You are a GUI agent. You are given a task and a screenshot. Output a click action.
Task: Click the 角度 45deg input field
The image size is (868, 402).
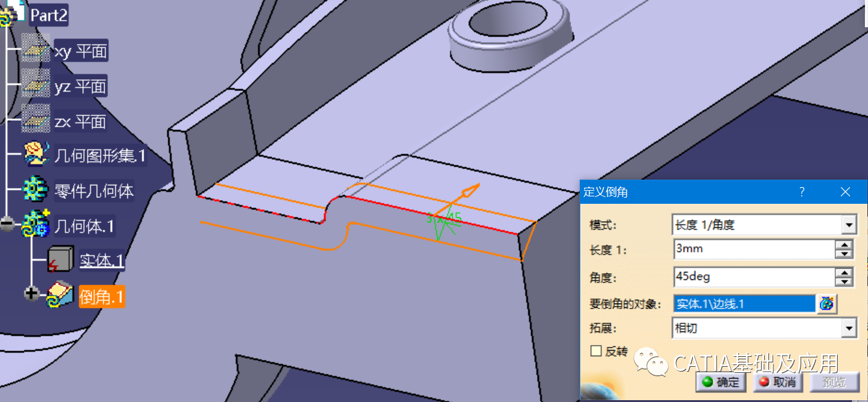(753, 276)
